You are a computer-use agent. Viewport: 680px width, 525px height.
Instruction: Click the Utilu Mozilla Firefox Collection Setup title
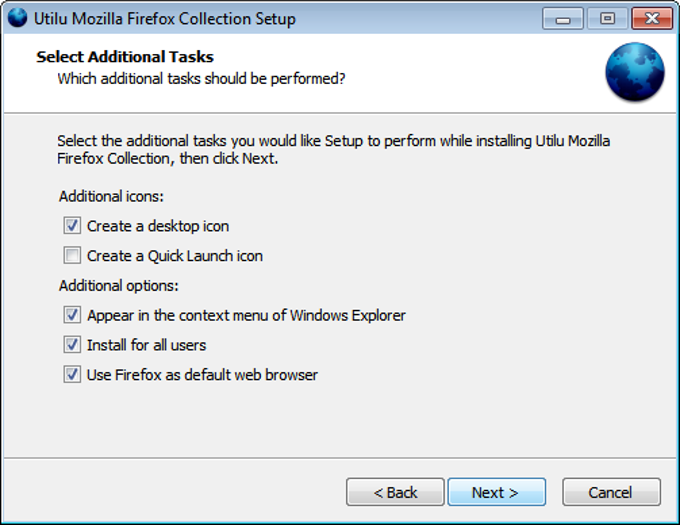click(165, 19)
